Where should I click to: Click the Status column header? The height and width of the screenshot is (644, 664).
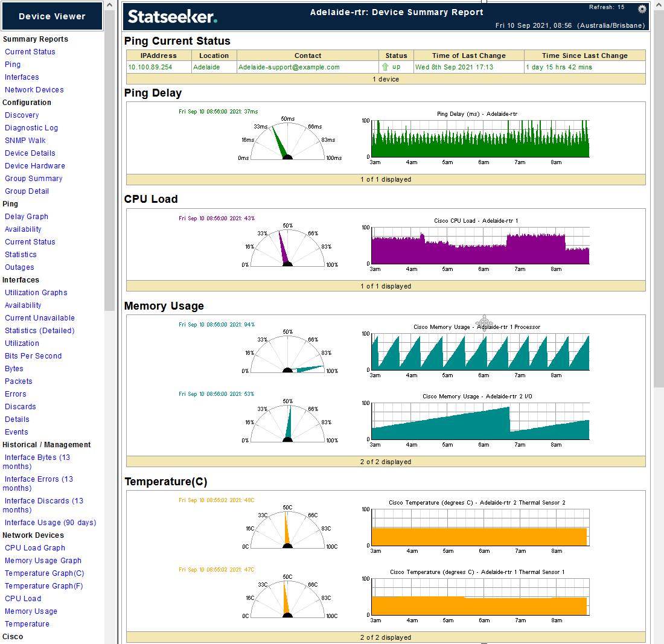[396, 56]
